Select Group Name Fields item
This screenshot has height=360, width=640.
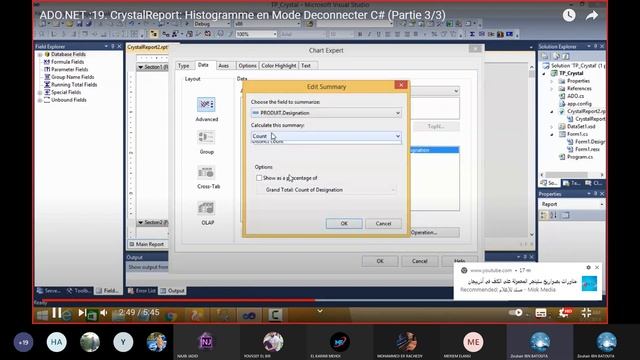pos(72,77)
